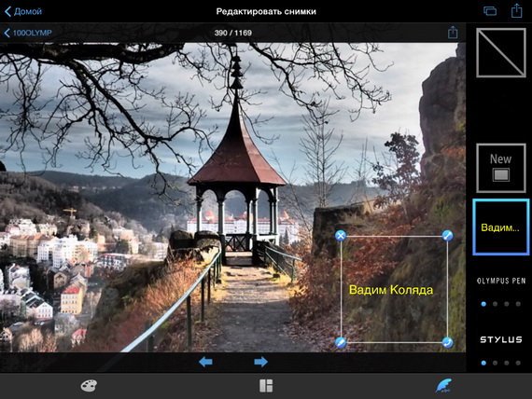This screenshot has height=399, width=532.
Task: Open the palette art filter tab
Action: [89, 386]
